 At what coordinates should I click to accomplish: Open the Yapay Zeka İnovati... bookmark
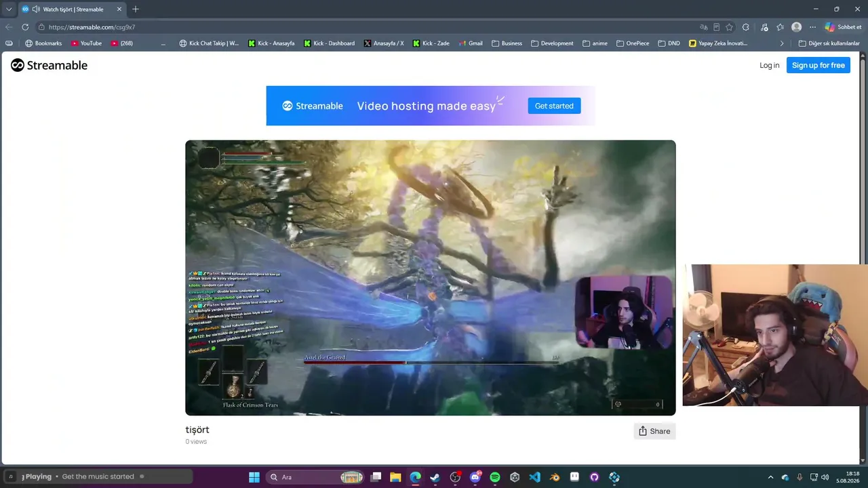tap(717, 43)
